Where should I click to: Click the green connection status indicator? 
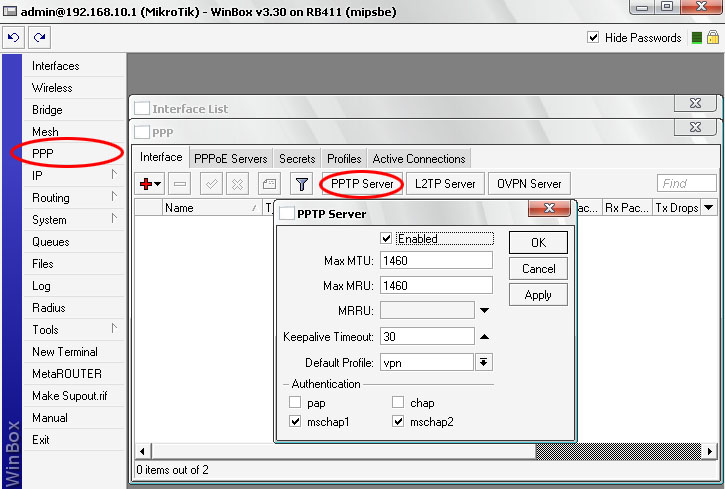[x=697, y=37]
